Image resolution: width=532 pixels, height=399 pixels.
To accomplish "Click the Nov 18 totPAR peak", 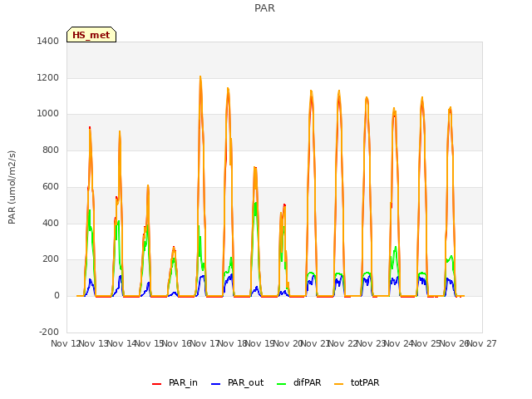I will click(228, 89).
